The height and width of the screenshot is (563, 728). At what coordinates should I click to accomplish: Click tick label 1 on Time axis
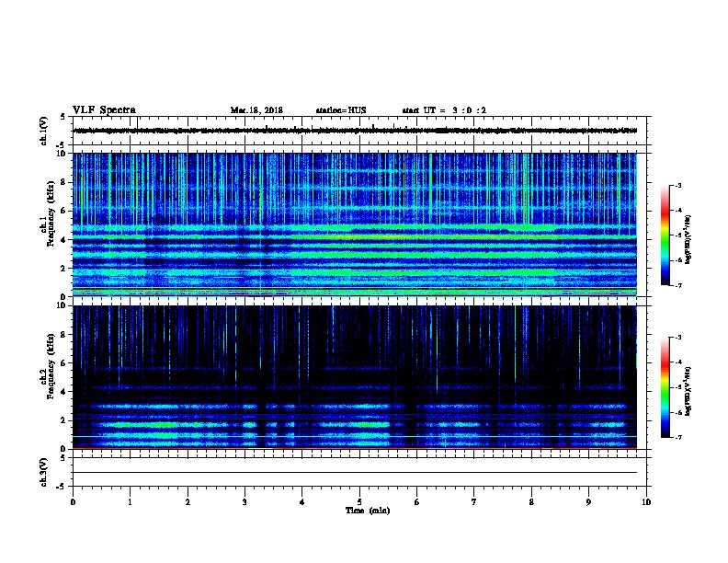click(130, 501)
